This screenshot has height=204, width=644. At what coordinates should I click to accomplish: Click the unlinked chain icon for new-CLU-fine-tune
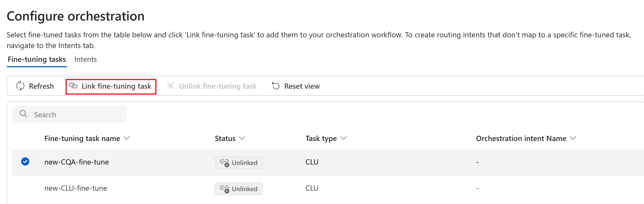tap(225, 189)
